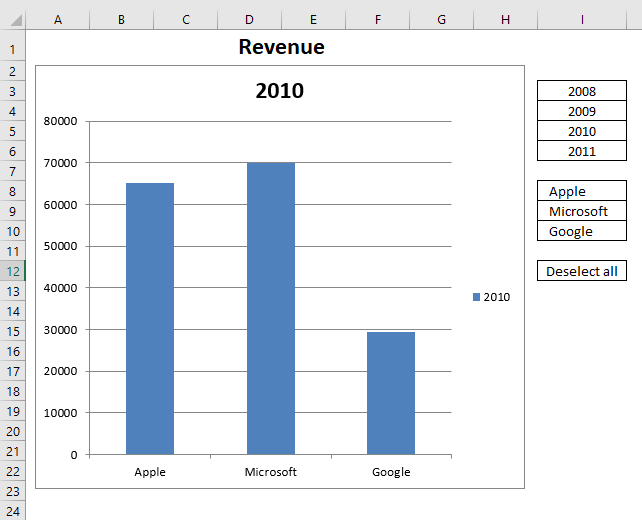Select the 2009 year button
Screen dimensions: 642x520
[581, 111]
